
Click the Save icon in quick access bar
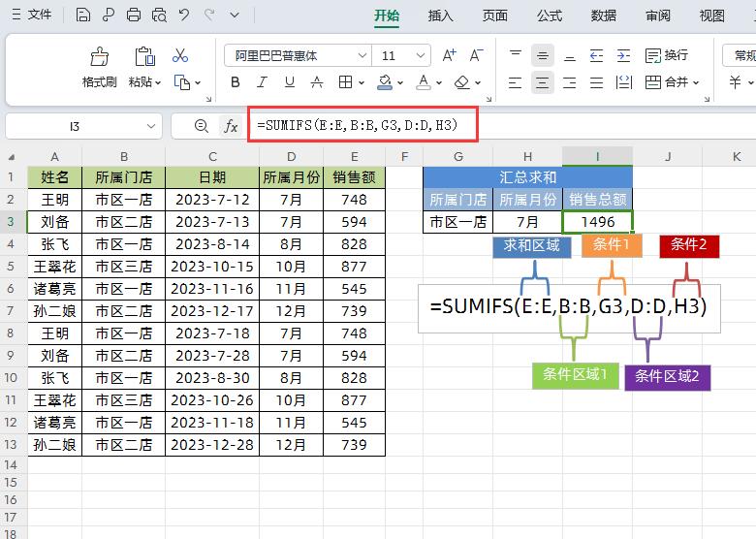click(83, 15)
